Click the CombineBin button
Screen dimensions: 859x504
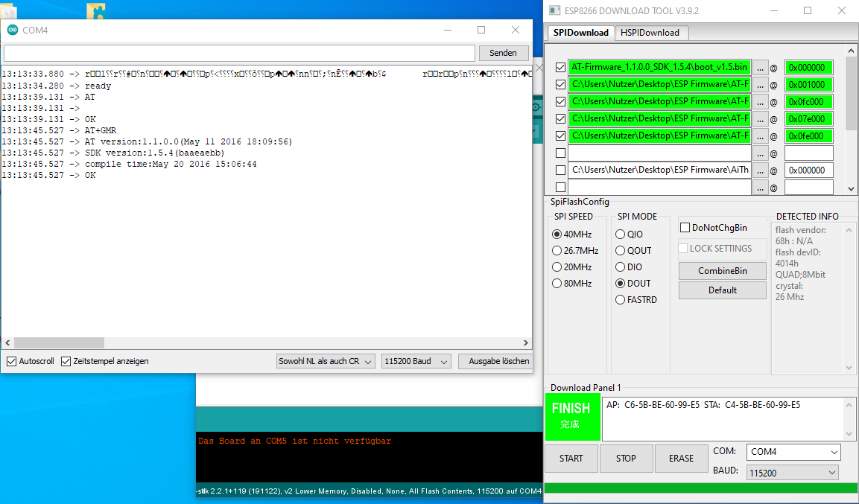722,271
